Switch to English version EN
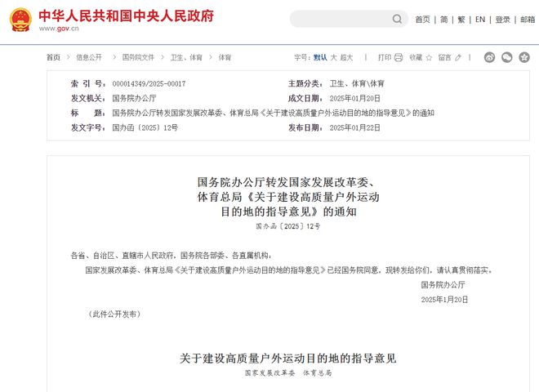The height and width of the screenshot is (392, 539). click(x=480, y=20)
